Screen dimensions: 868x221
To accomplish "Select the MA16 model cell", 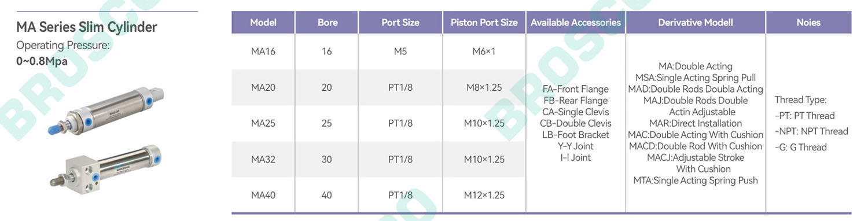I will [x=263, y=51].
